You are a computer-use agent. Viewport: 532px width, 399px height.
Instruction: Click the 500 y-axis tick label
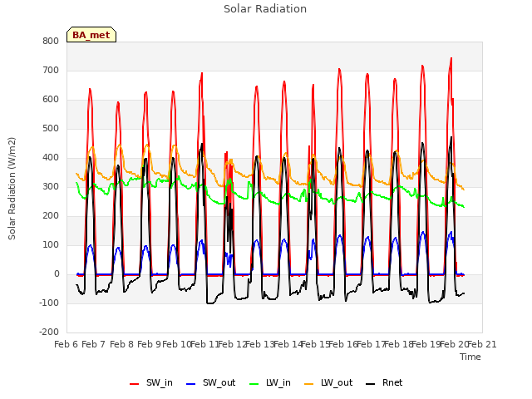pyautogui.click(x=51, y=129)
